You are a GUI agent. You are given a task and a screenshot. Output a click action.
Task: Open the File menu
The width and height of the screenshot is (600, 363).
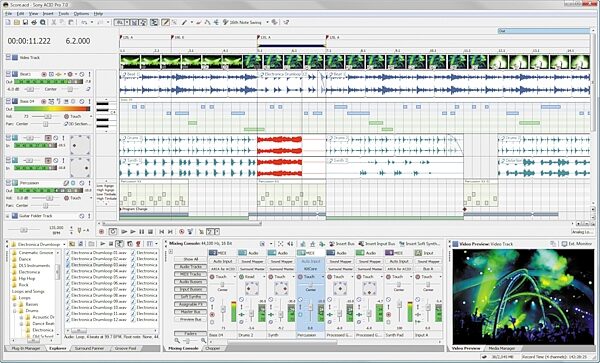pyautogui.click(x=8, y=14)
